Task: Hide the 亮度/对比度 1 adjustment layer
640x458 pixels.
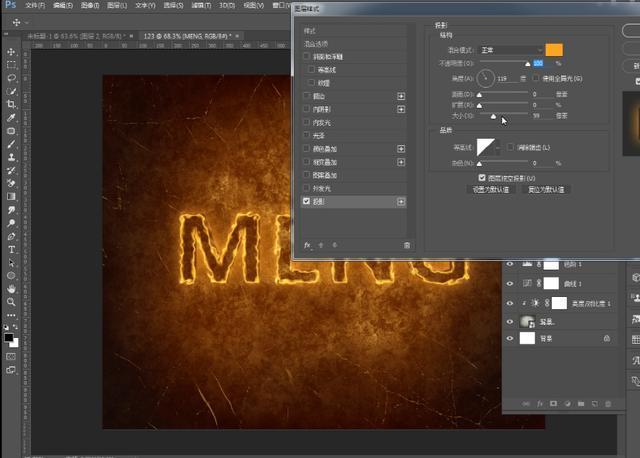Action: [510, 303]
